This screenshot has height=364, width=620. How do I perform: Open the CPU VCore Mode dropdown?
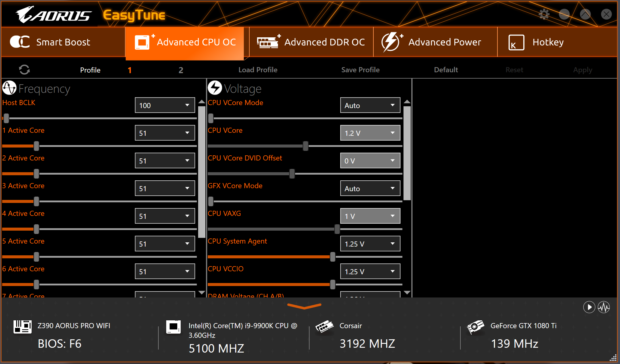tap(370, 105)
